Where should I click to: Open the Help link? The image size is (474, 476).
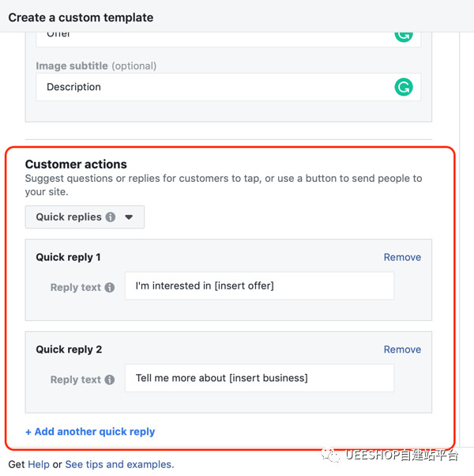coord(39,465)
